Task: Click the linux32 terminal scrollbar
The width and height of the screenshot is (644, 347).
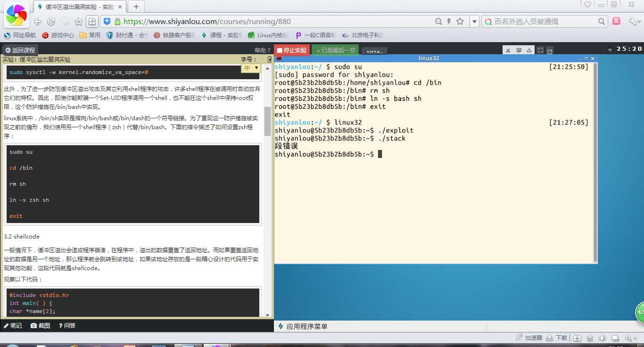Action: point(595,162)
